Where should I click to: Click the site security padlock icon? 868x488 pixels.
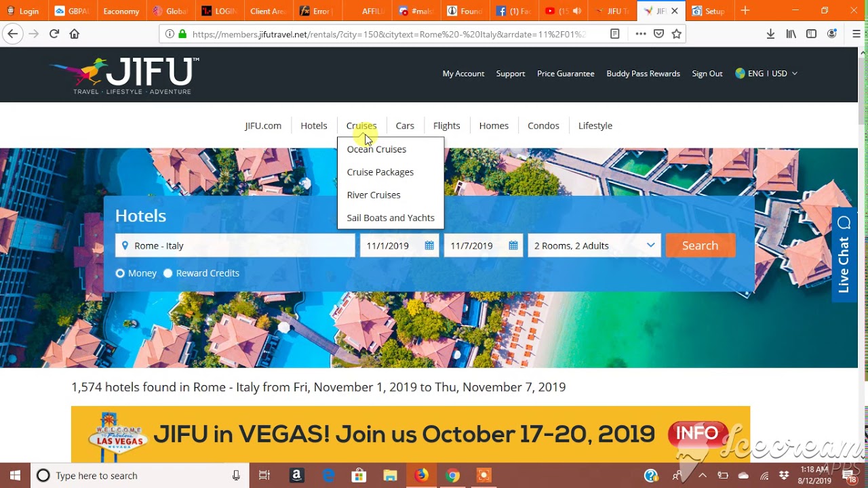(x=182, y=34)
